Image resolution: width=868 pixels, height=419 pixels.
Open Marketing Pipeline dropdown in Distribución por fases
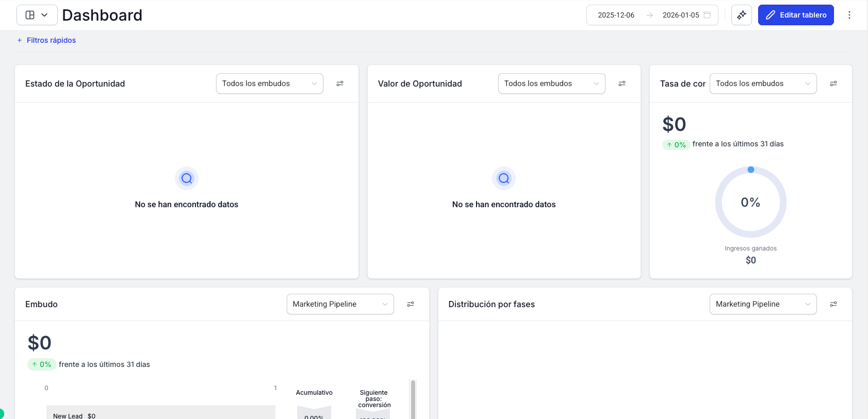click(763, 304)
